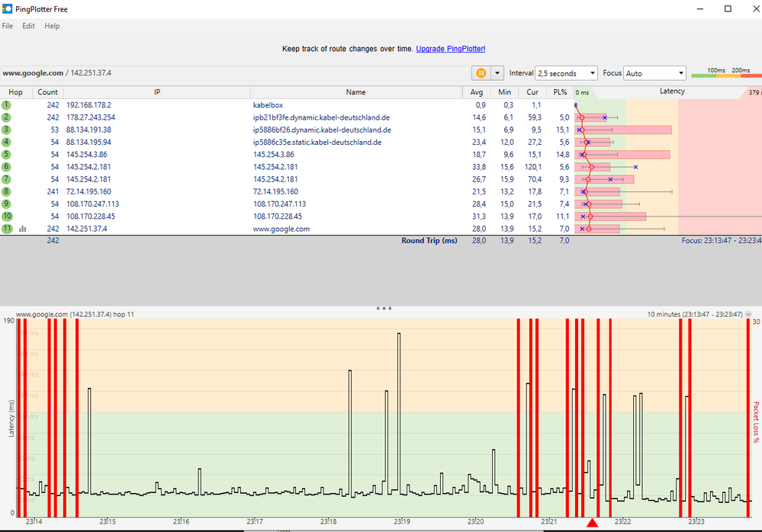
Task: Pause tracing with the orange pause button
Action: [481, 73]
